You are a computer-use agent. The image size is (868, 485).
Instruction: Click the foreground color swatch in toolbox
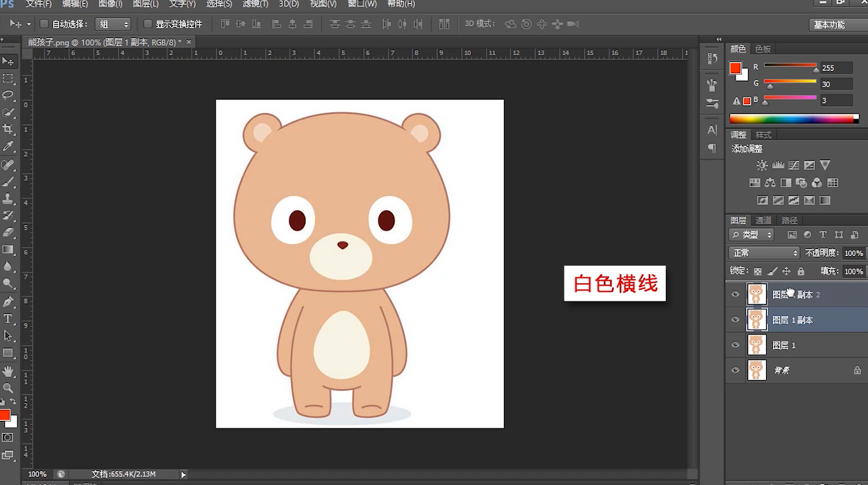(4, 415)
